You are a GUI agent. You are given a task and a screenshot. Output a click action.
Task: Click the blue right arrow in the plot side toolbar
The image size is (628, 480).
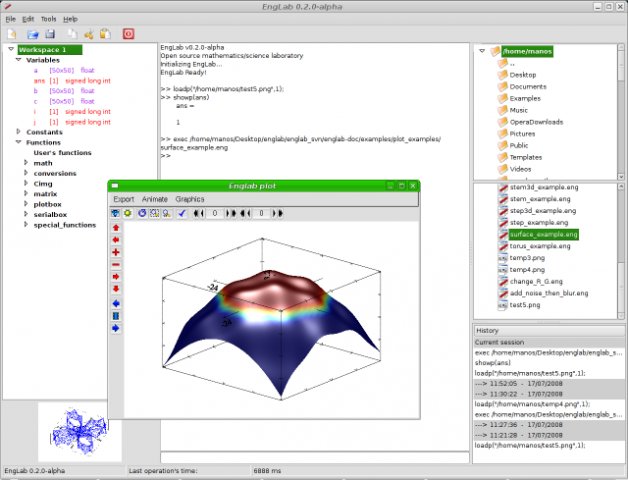(116, 329)
